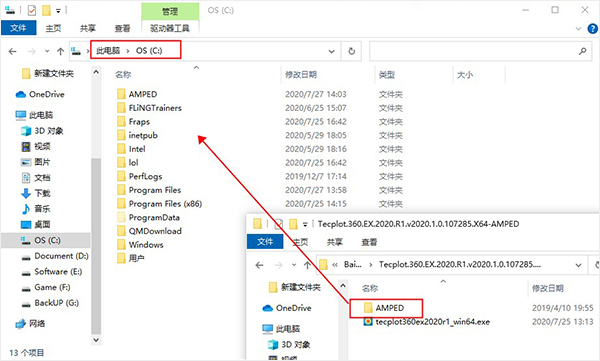Open 文档 in the sidebar
600x361 pixels.
click(x=36, y=178)
